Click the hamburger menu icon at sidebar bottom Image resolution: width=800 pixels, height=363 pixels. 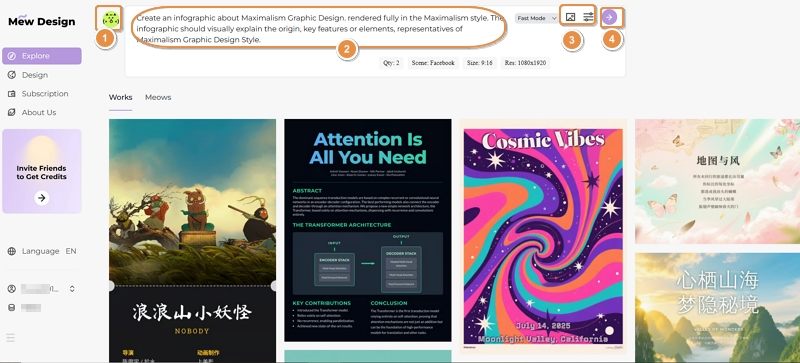click(x=11, y=337)
